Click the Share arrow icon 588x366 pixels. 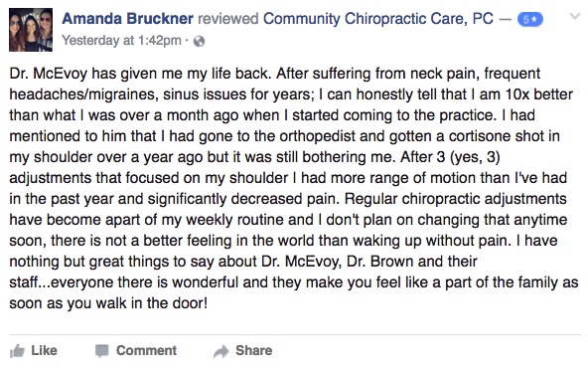pos(220,351)
